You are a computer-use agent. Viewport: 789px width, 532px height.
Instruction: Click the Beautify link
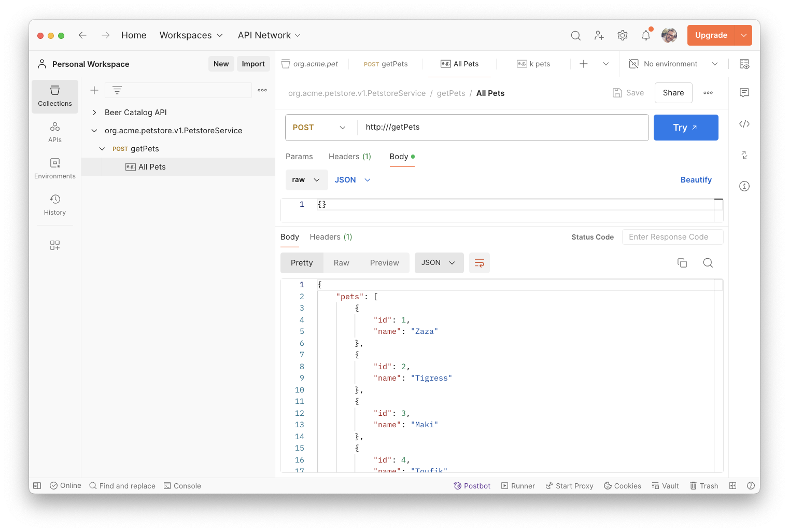tap(696, 180)
